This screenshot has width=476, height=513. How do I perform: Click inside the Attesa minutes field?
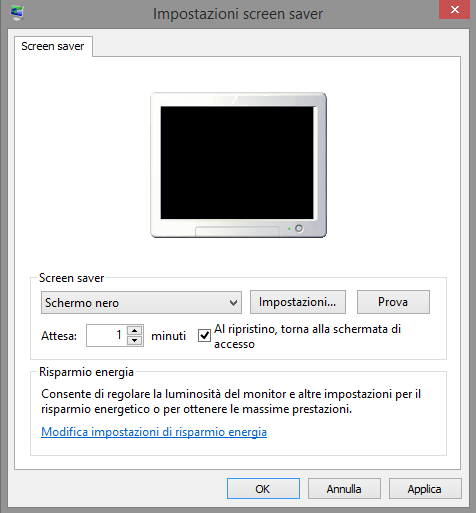point(106,335)
